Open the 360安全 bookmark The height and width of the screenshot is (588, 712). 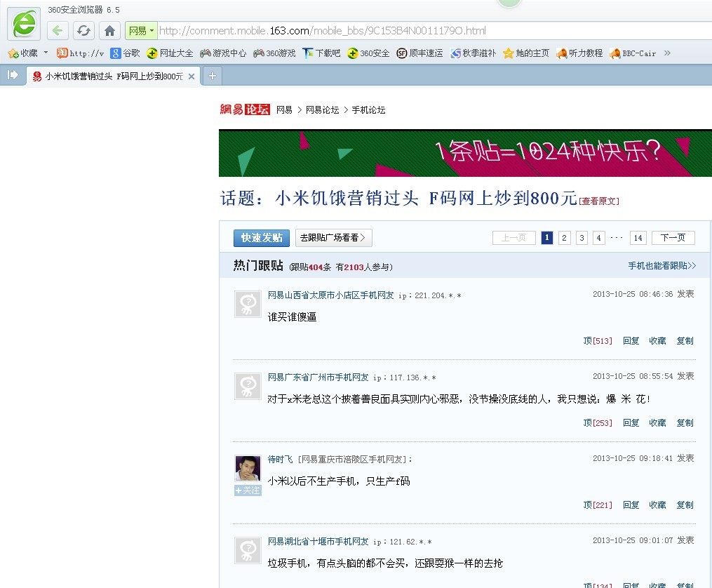point(368,53)
